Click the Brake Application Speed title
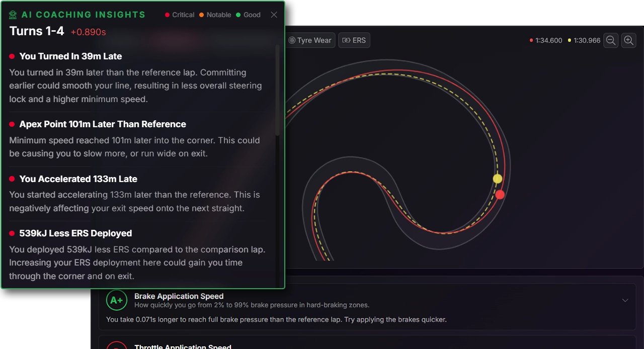 pyautogui.click(x=179, y=296)
